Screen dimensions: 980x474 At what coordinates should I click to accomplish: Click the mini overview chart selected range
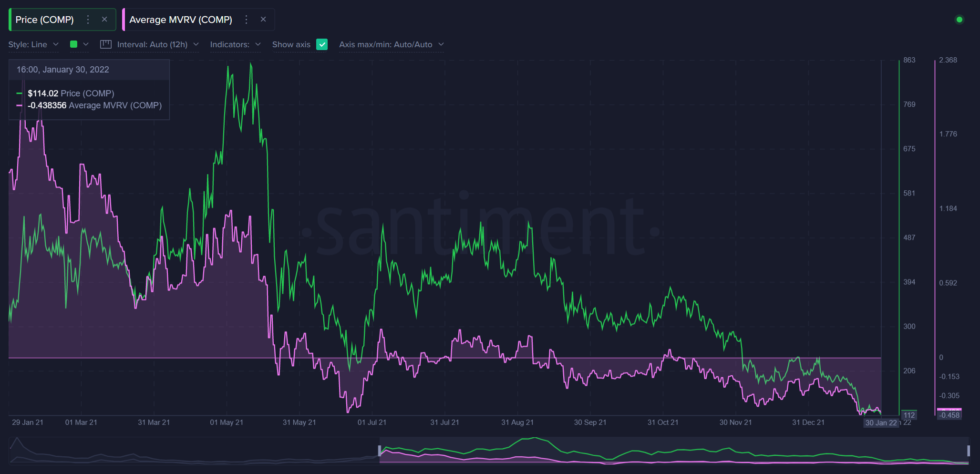point(674,450)
